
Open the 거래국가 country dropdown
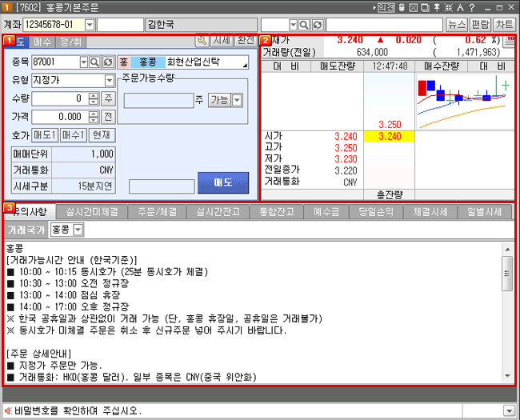pyautogui.click(x=78, y=230)
